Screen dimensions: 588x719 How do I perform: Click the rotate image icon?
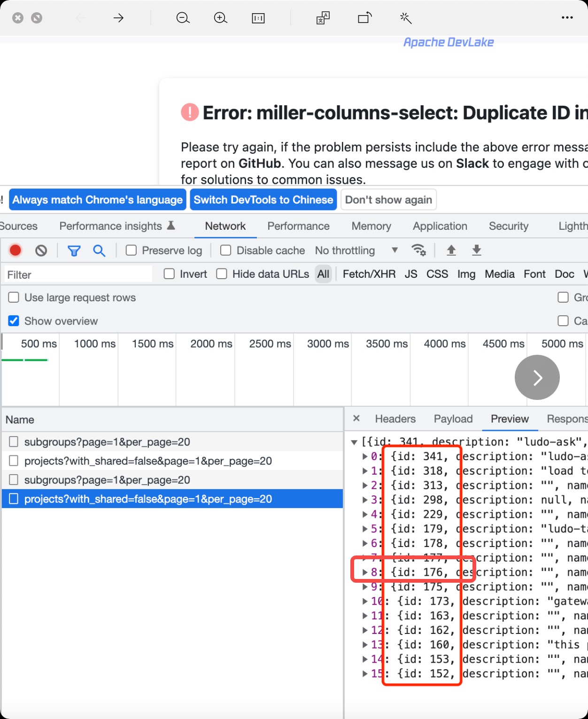(365, 18)
